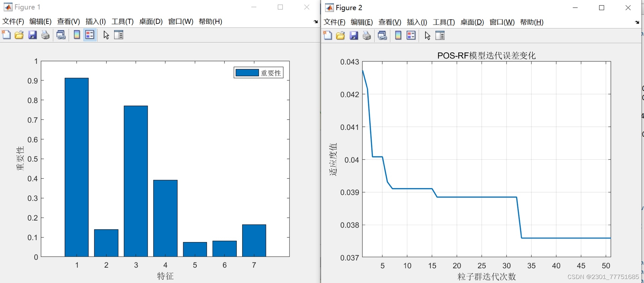Click dock arrow in Figure 1 menu bar

[316, 22]
